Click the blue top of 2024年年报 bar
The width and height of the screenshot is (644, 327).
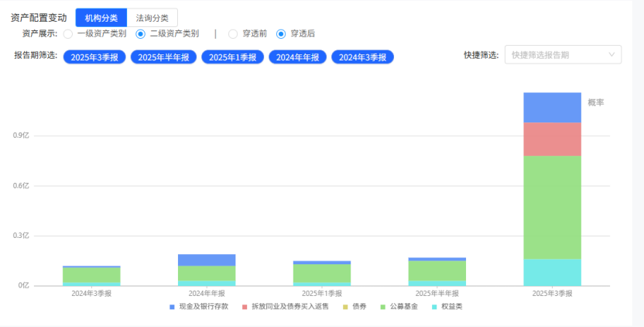click(207, 260)
